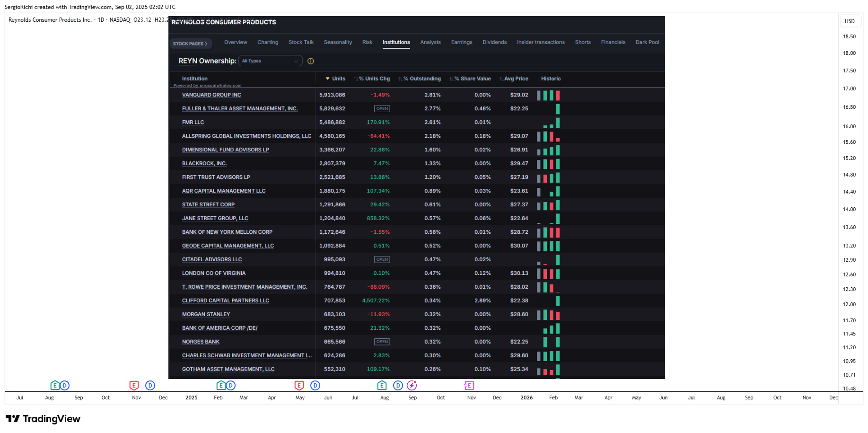Image resolution: width=868 pixels, height=433 pixels.
Task: Open the Norges Bank link
Action: 201,342
